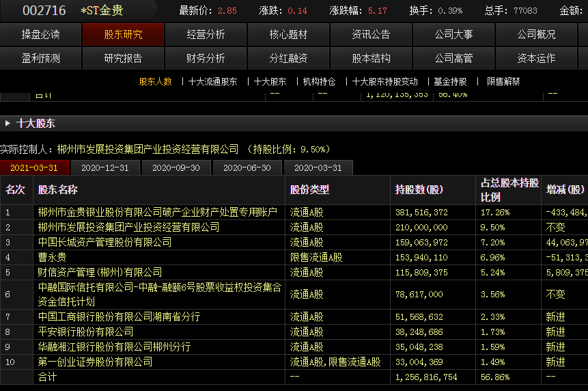Select the 股东研究 tab
This screenshot has width=588, height=391.
pyautogui.click(x=123, y=35)
